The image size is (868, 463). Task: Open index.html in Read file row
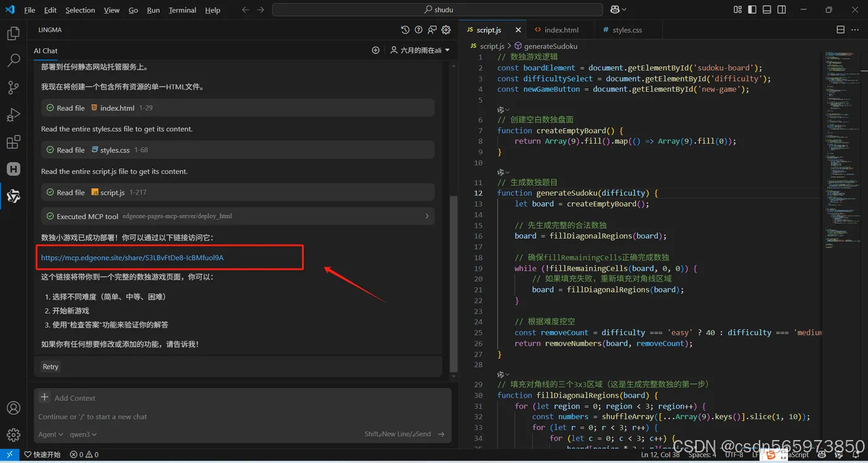coord(117,108)
